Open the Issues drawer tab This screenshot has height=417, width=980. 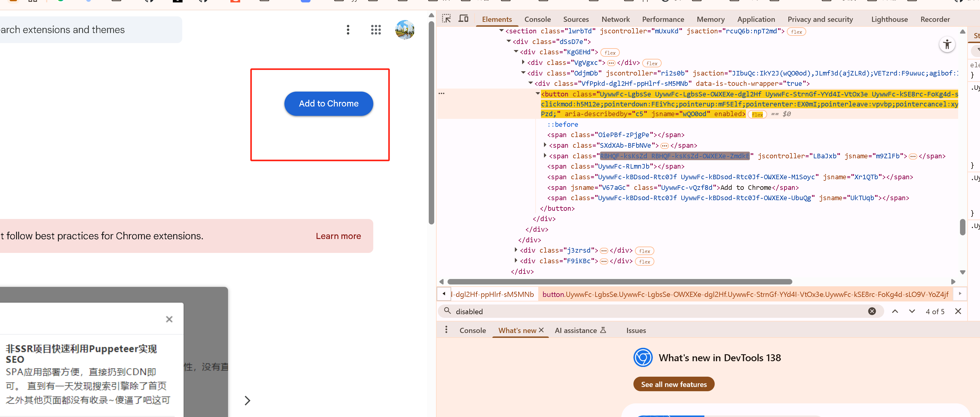636,330
